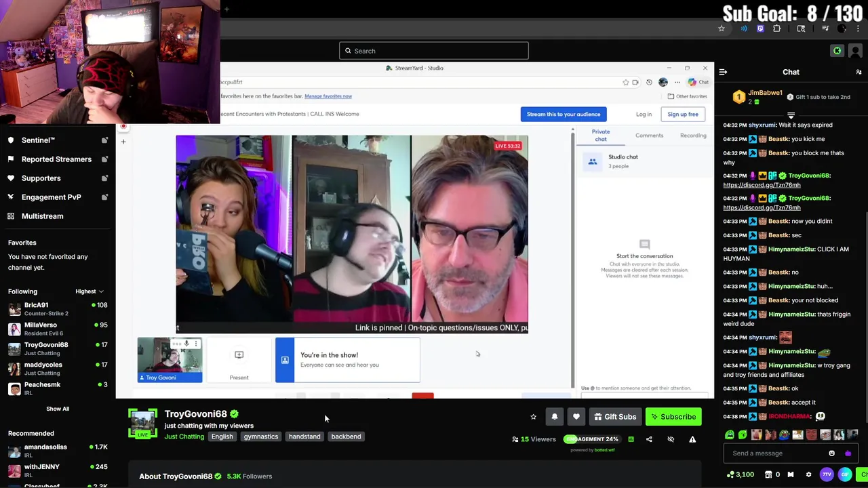Open Sentinel in the left sidebar
The height and width of the screenshot is (488, 868).
click(38, 140)
